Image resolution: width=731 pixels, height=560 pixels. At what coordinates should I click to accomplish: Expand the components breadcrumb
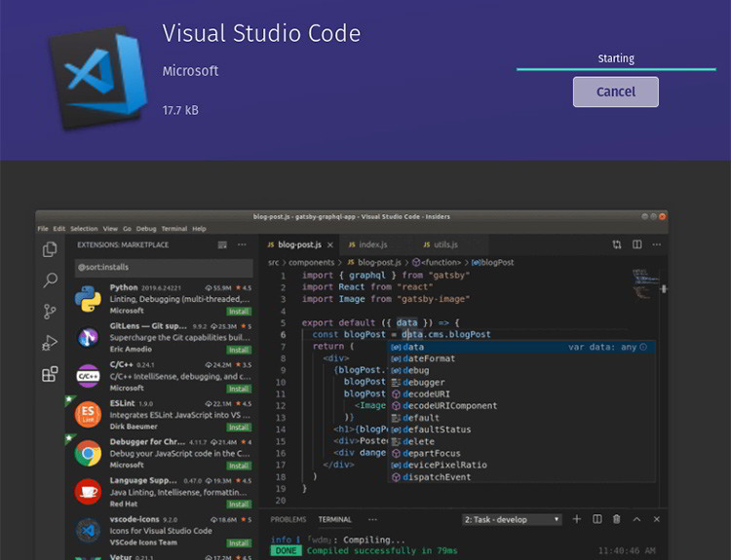(312, 263)
